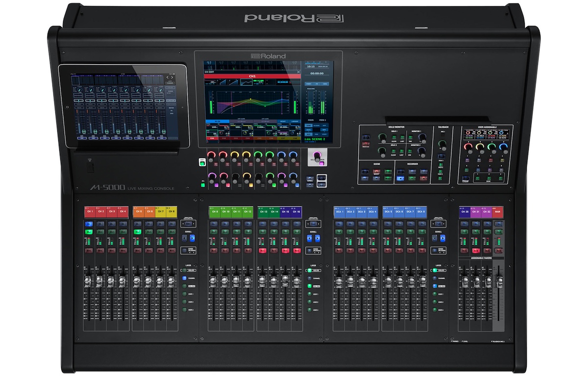Viewport: 588px width, 380px height.
Task: Tap the red CH1 title bar on the touchscreen
Action: point(252,76)
